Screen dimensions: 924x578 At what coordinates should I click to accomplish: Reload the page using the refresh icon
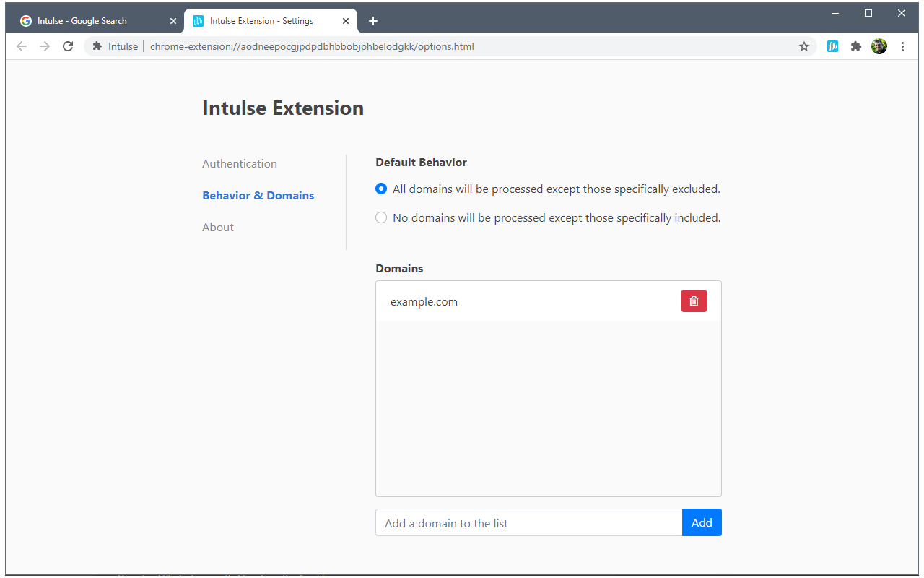coord(67,46)
